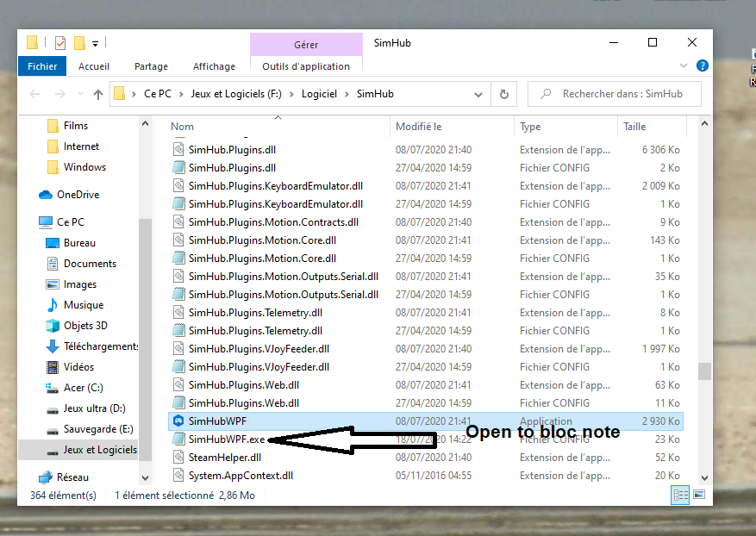Select the Gérer contextual tab
Screen dimensions: 756x536
pyautogui.click(x=306, y=45)
